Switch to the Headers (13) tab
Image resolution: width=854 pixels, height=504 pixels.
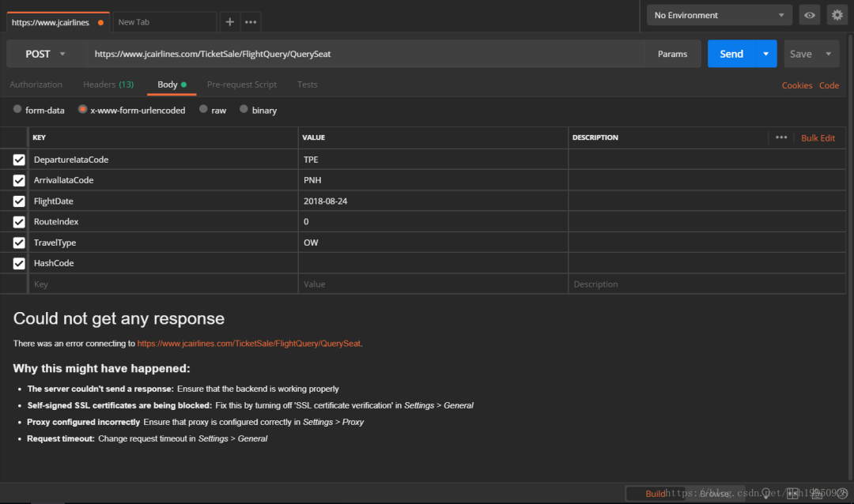[x=108, y=85]
